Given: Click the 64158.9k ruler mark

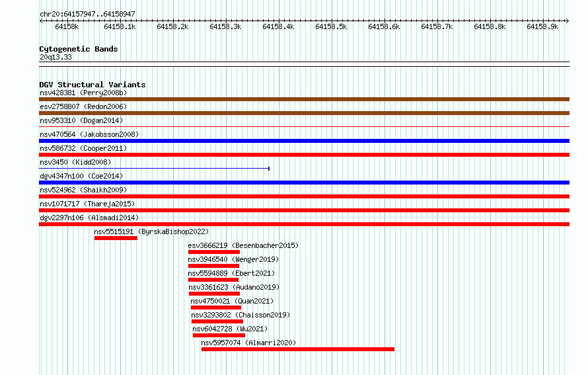Looking at the screenshot, I should [x=542, y=26].
